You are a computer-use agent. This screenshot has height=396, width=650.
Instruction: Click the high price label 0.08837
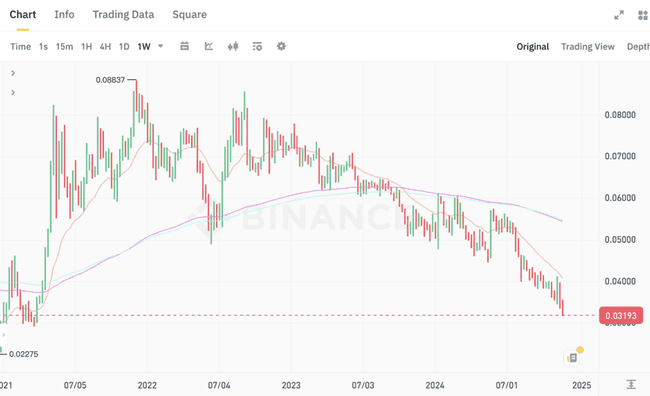click(x=110, y=80)
